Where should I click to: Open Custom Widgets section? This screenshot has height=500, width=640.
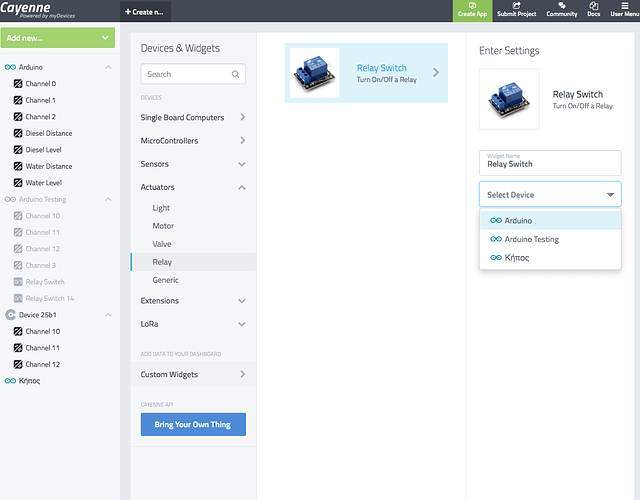tap(193, 374)
